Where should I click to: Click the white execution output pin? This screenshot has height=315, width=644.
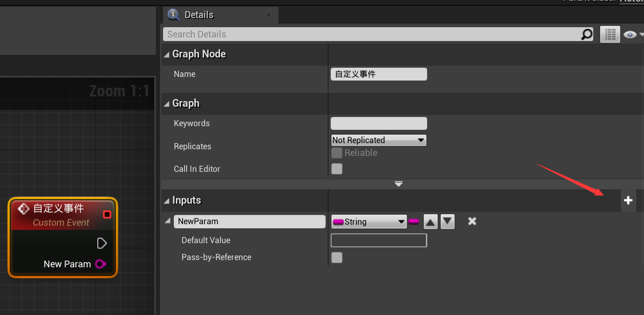tap(102, 243)
